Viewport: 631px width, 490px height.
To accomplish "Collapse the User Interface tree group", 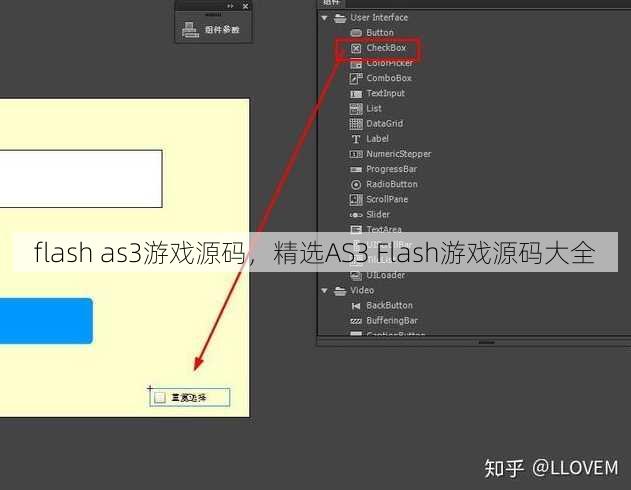I will coord(324,18).
